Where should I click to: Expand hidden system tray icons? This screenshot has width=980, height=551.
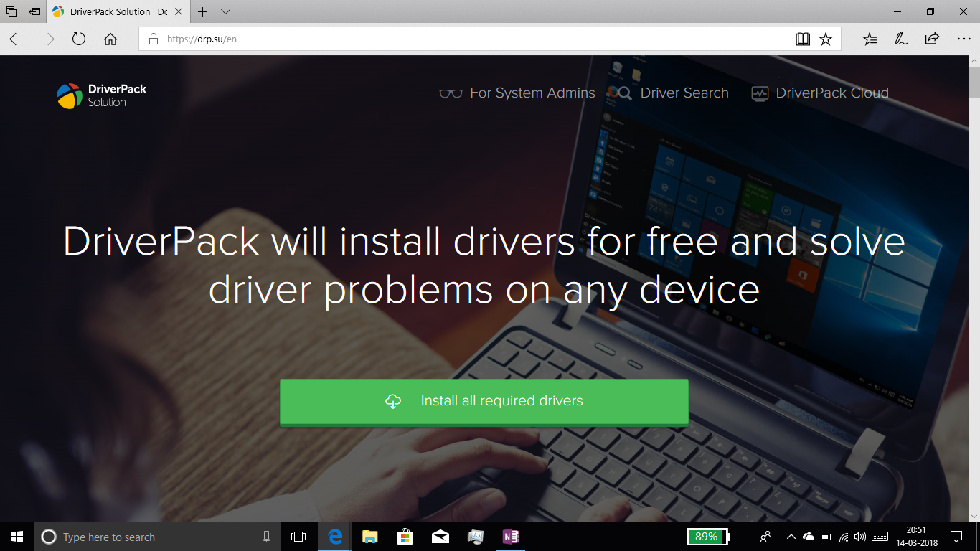click(x=790, y=536)
